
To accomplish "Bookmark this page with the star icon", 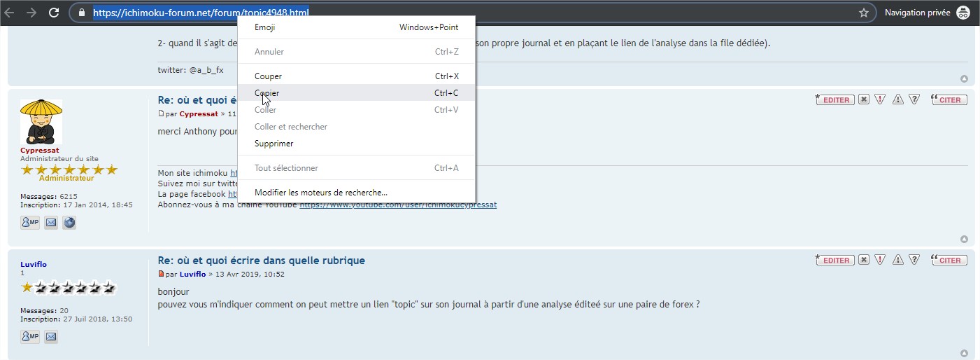I will [864, 13].
